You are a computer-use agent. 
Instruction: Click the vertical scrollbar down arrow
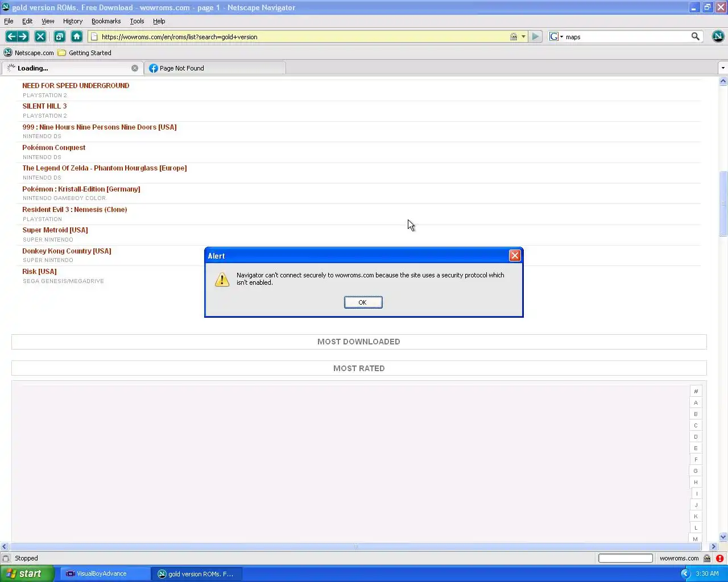[723, 537]
